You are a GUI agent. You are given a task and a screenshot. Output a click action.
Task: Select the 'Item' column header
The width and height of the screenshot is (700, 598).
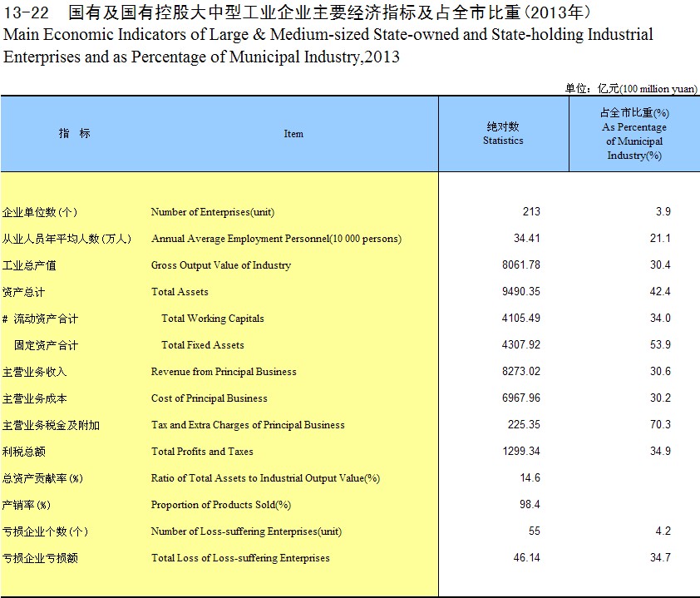pos(293,134)
